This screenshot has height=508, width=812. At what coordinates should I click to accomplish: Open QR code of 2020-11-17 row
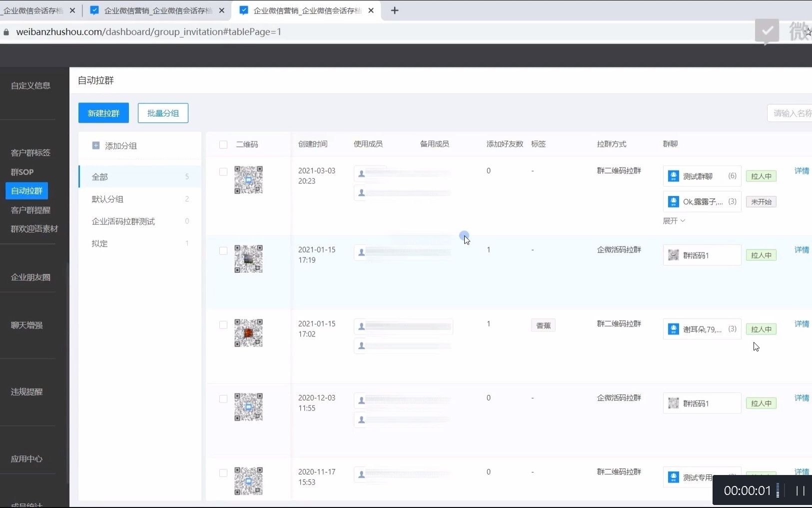(x=248, y=481)
